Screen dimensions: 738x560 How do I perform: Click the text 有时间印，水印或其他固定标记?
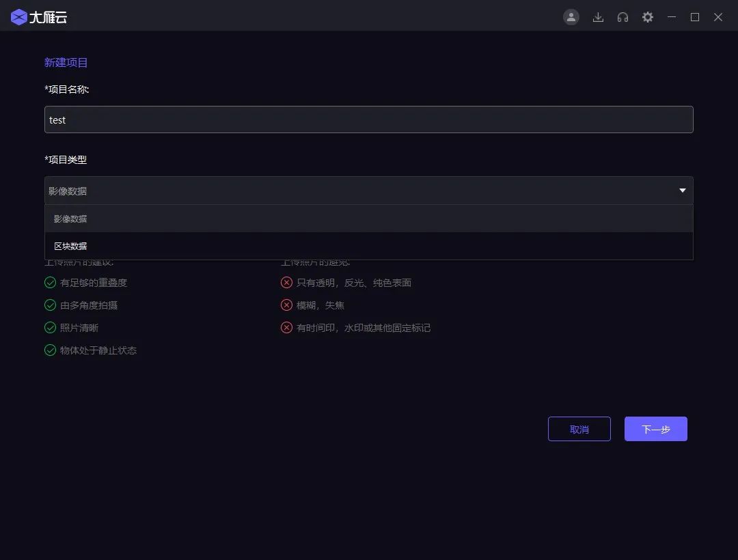tap(364, 328)
